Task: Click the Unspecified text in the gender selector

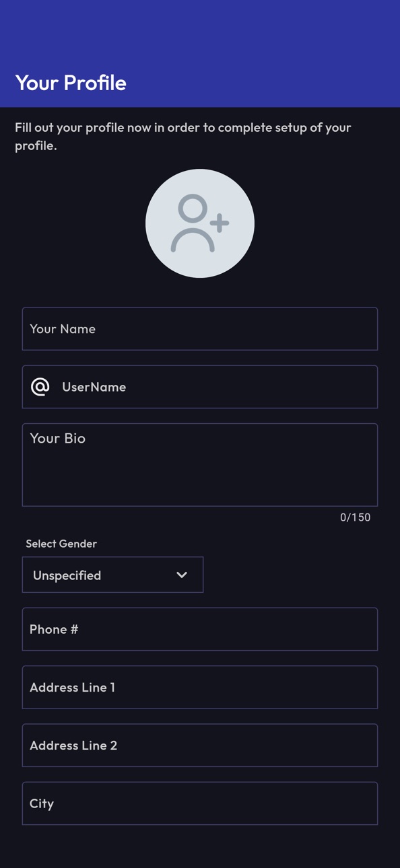Action: pyautogui.click(x=67, y=575)
